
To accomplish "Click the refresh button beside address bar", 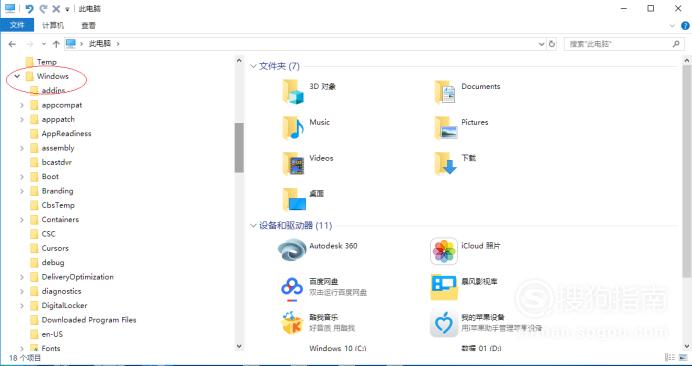I will [552, 44].
